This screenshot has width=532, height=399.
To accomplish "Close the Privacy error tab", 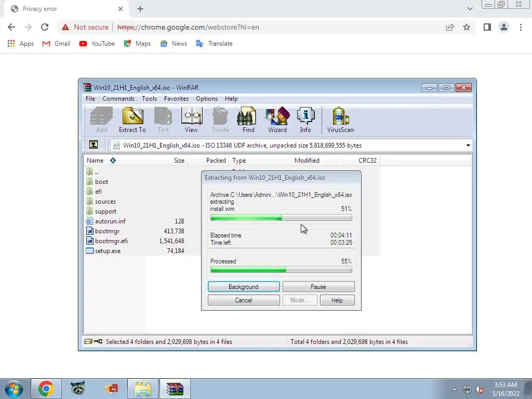I will pos(121,9).
